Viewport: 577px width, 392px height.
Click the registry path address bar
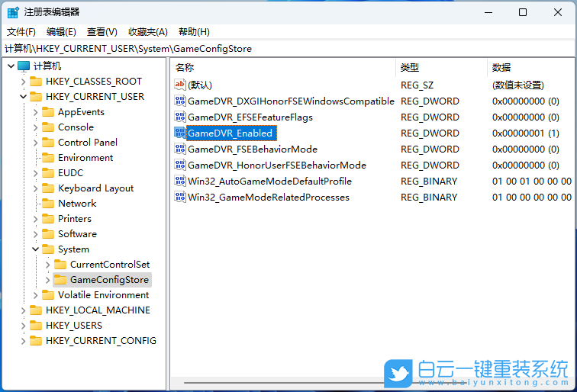[x=288, y=49]
